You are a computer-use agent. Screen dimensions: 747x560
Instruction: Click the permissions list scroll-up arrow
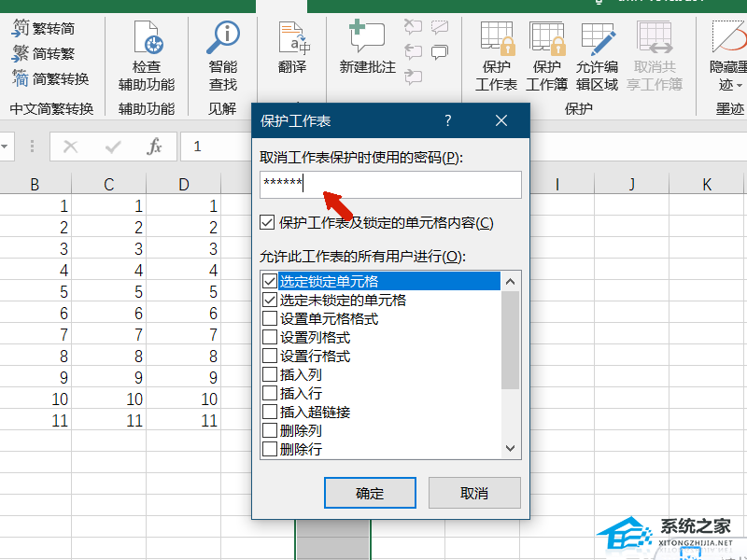point(510,280)
